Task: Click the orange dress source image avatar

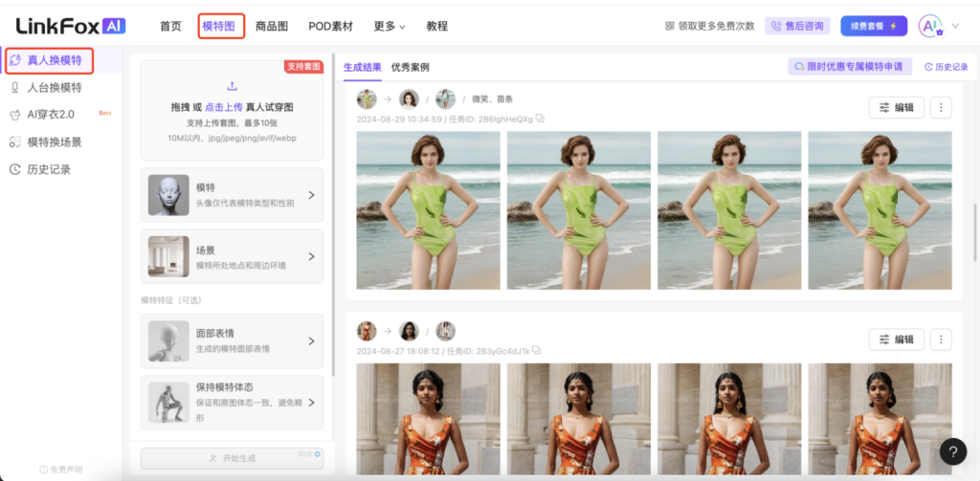Action: (367, 331)
